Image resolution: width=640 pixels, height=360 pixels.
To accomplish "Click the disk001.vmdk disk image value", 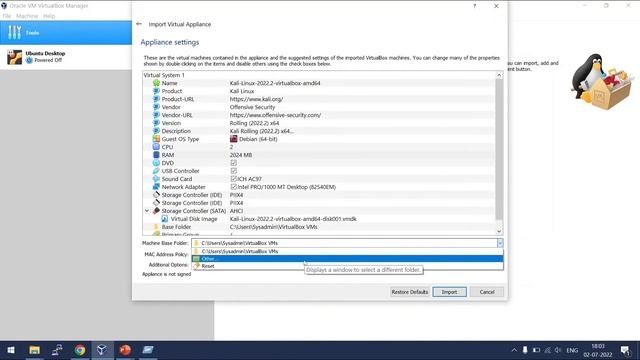I will [x=293, y=219].
